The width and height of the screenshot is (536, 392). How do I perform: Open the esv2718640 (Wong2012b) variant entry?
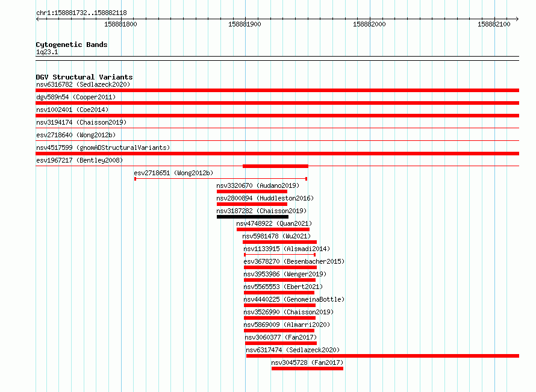tap(76, 135)
